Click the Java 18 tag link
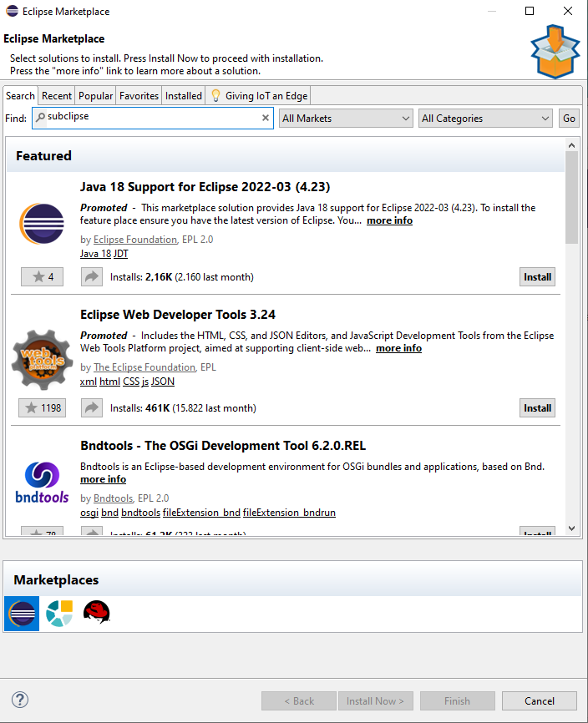Image resolution: width=588 pixels, height=723 pixels. point(95,254)
